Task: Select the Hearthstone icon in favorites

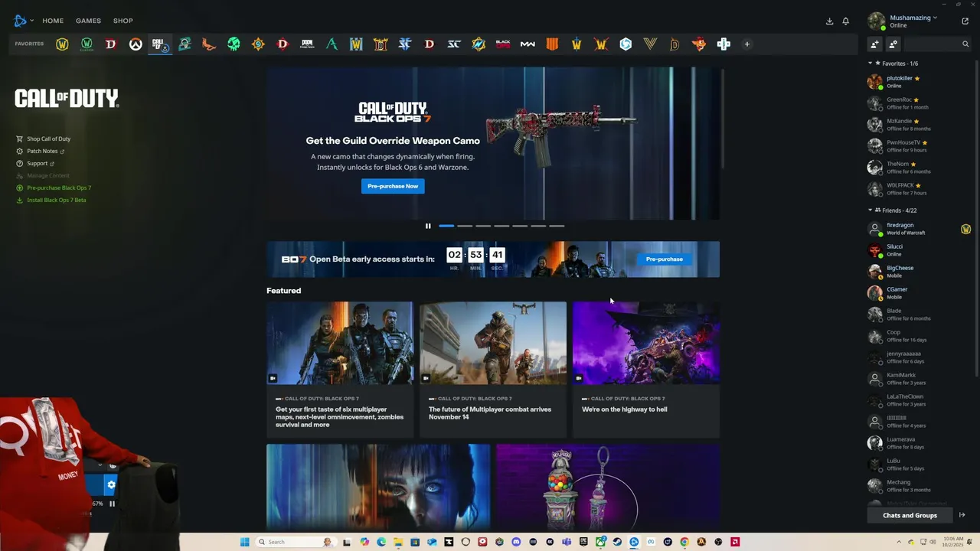Action: click(x=258, y=44)
